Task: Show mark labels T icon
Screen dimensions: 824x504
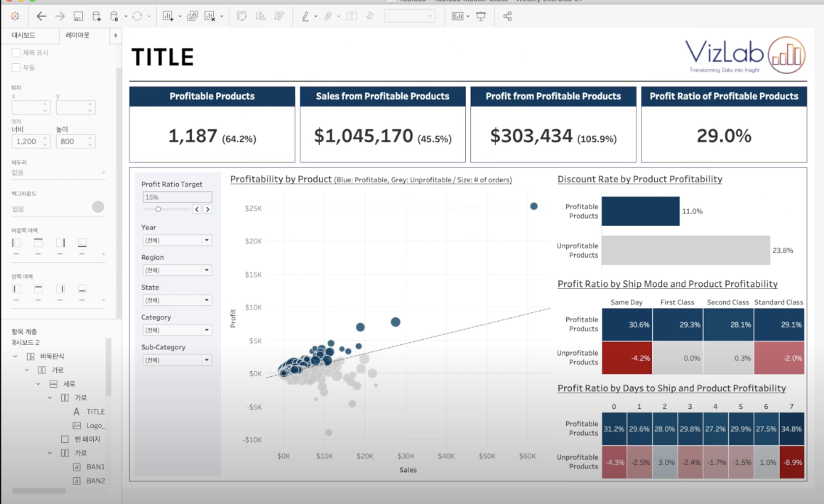Action: point(352,16)
